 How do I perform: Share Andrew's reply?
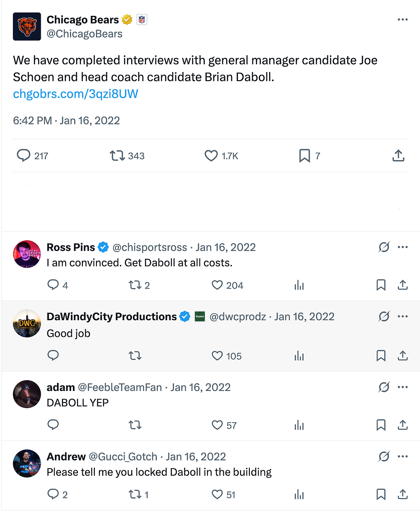[403, 494]
